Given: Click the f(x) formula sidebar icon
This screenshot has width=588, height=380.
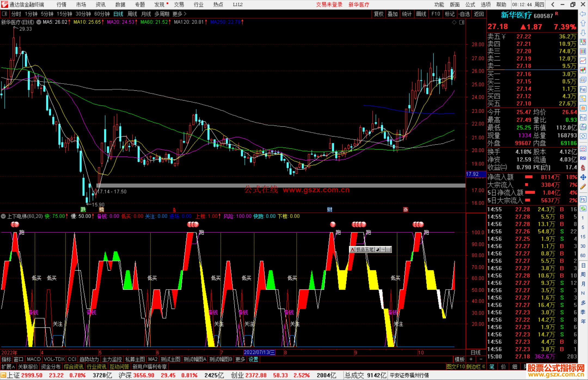Looking at the screenshot, I should click(583, 127).
